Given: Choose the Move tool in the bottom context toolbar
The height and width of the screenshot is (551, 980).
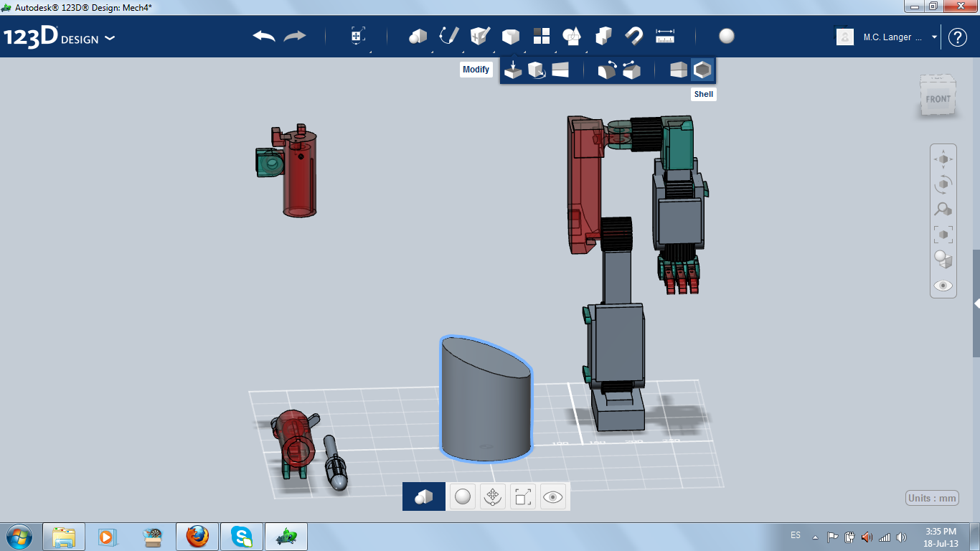Looking at the screenshot, I should tap(493, 496).
